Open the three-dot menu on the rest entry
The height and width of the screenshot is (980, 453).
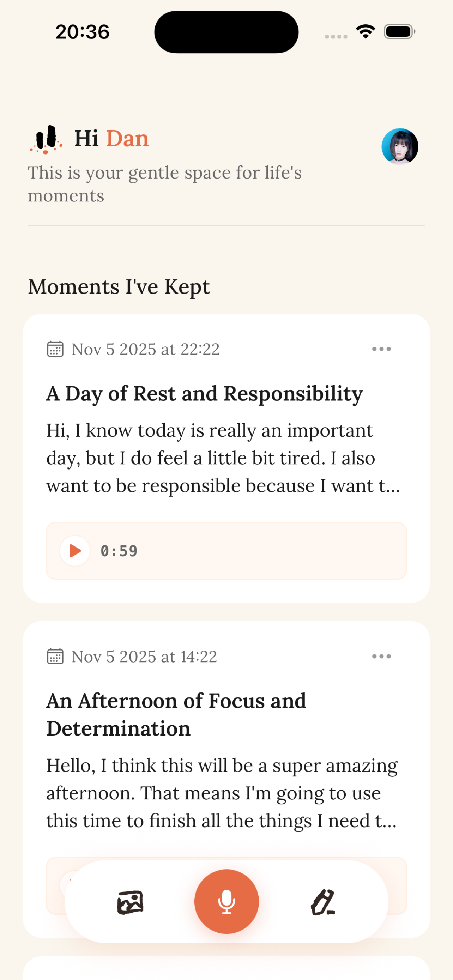[x=382, y=349]
